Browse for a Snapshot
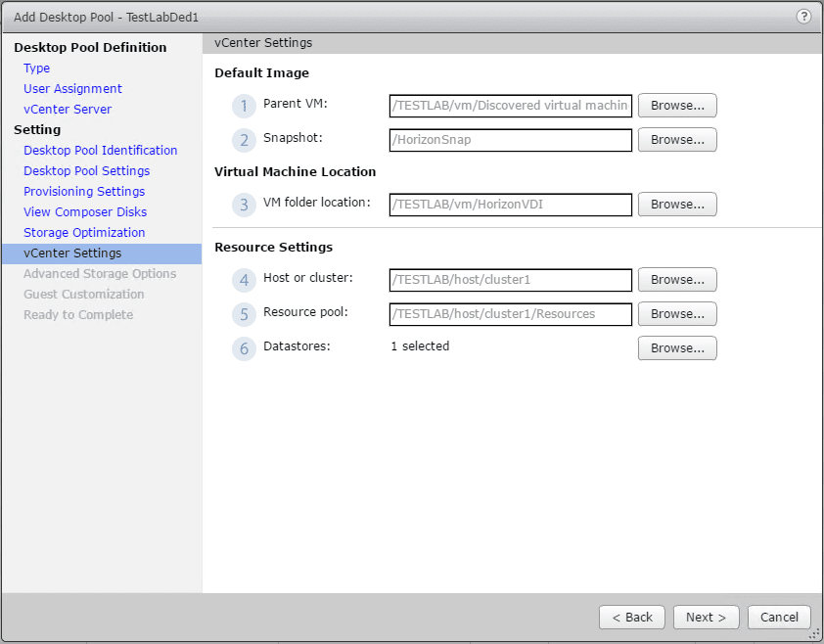 [677, 140]
